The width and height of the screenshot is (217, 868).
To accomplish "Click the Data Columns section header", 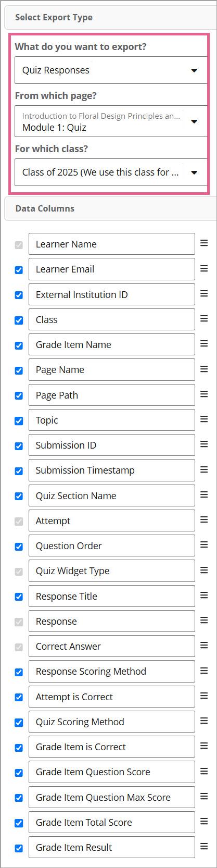I will coord(110,208).
